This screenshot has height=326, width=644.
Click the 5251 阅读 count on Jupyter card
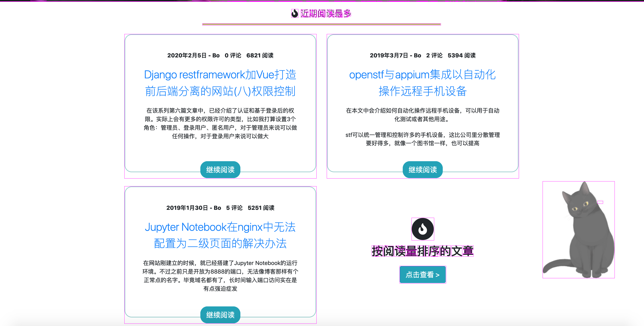[261, 208]
